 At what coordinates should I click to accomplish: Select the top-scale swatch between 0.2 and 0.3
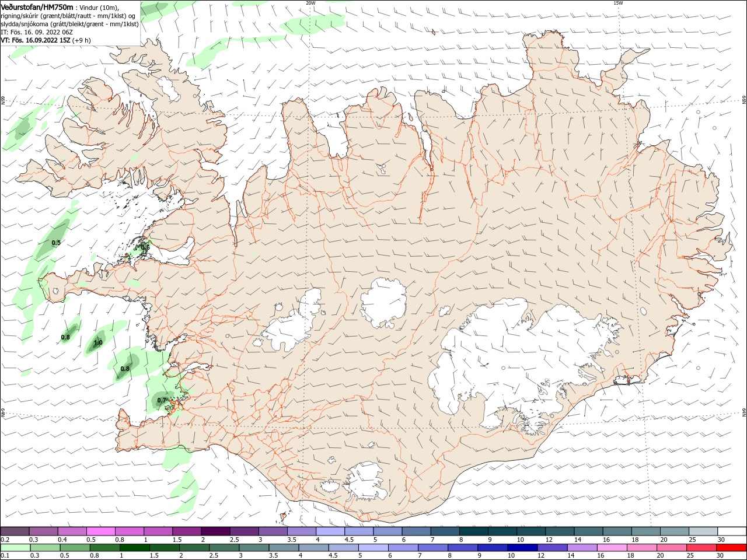coord(15,531)
